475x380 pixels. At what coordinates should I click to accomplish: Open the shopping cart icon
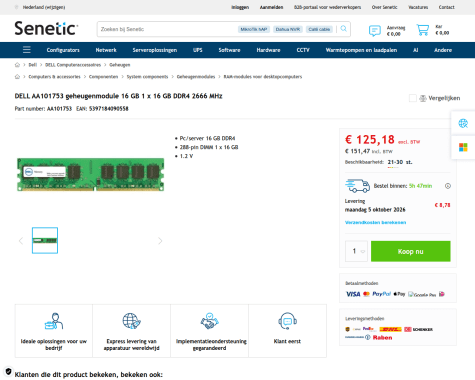pyautogui.click(x=423, y=30)
